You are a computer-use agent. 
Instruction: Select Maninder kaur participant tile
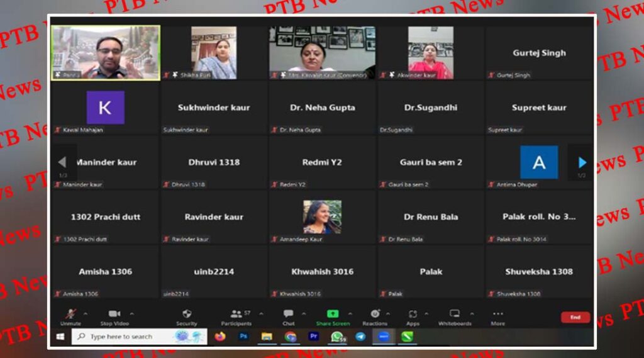pos(106,162)
